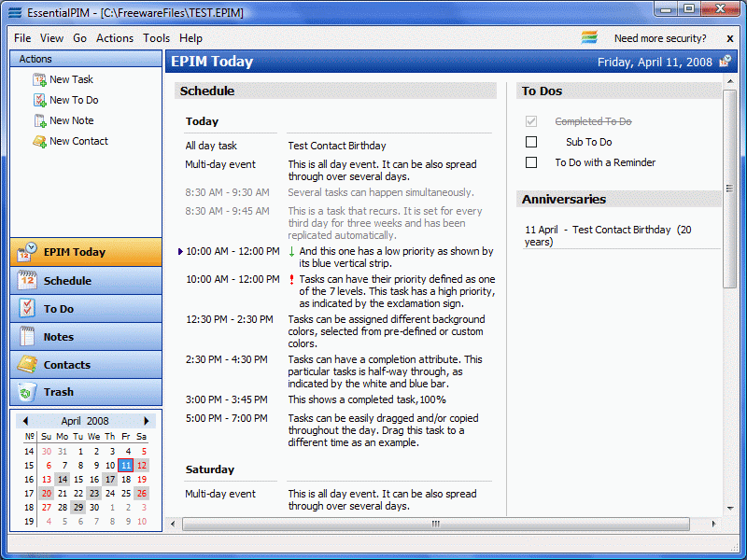This screenshot has width=747, height=560.
Task: Select April 12 in mini calendar
Action: pyautogui.click(x=142, y=465)
